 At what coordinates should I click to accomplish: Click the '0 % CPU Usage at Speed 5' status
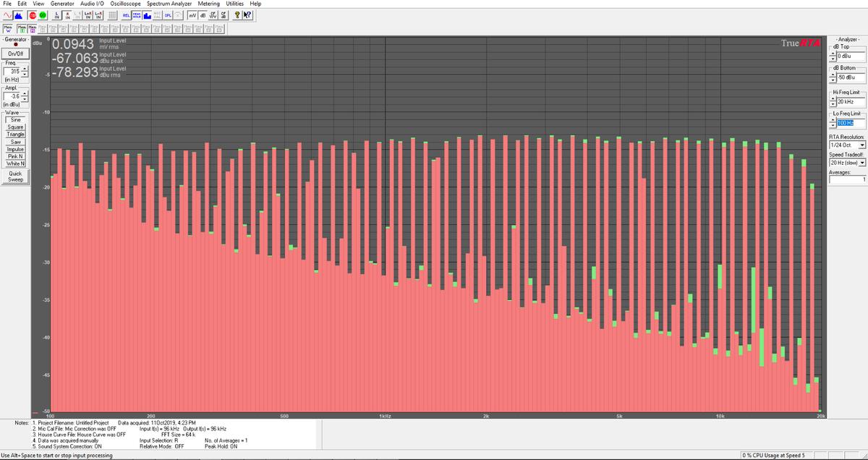[x=774, y=455]
